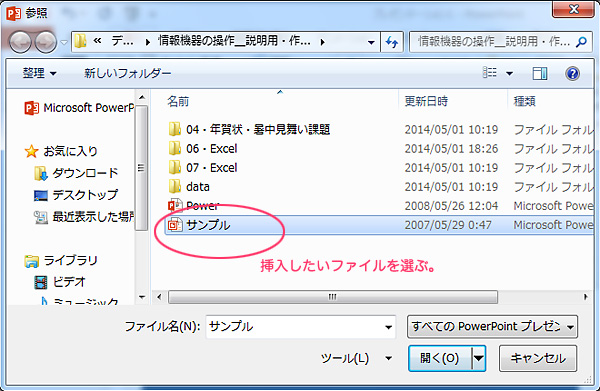The image size is (600, 391).
Task: Change view using the view icon
Action: click(x=490, y=73)
